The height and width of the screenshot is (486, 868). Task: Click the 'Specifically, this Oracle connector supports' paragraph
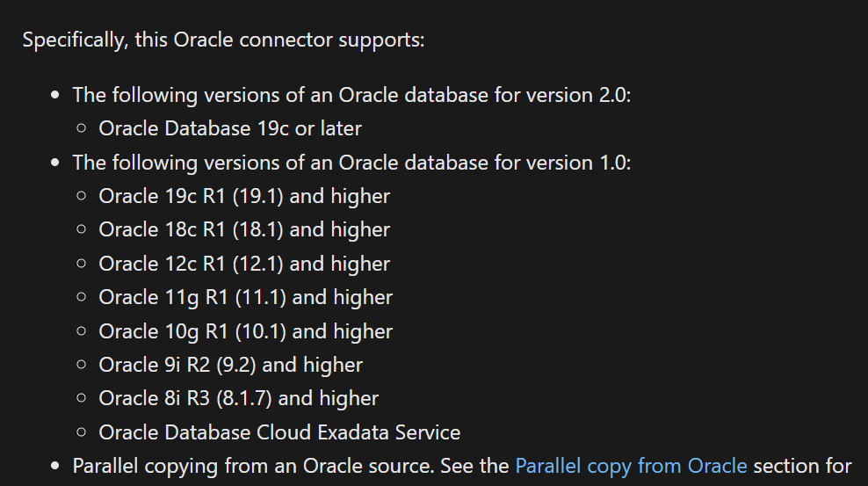(x=223, y=40)
